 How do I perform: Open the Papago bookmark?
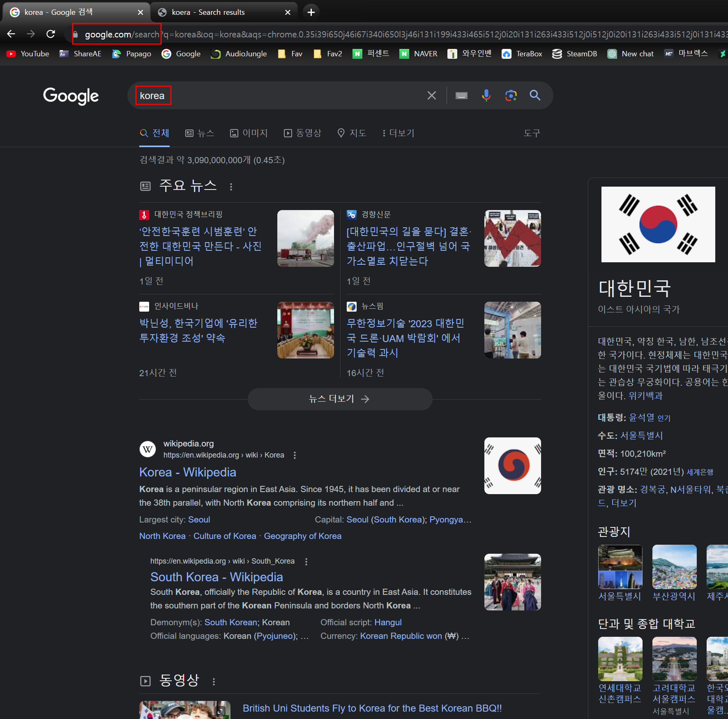point(131,54)
